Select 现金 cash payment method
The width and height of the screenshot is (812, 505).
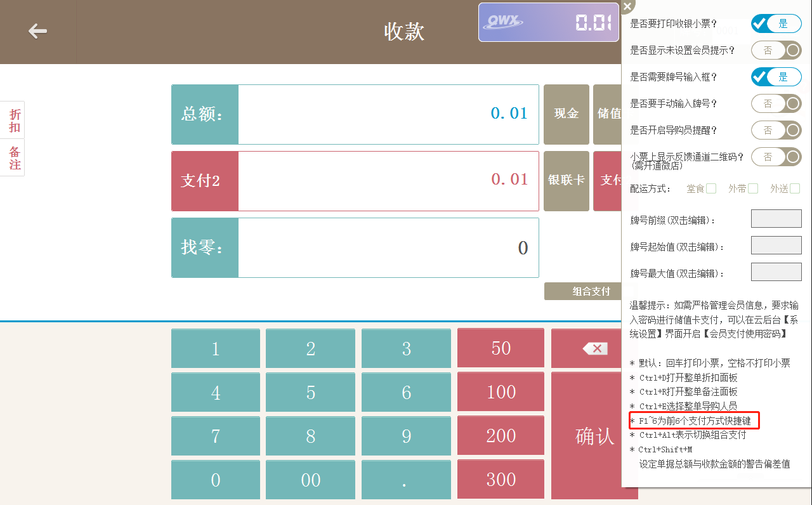pos(566,114)
